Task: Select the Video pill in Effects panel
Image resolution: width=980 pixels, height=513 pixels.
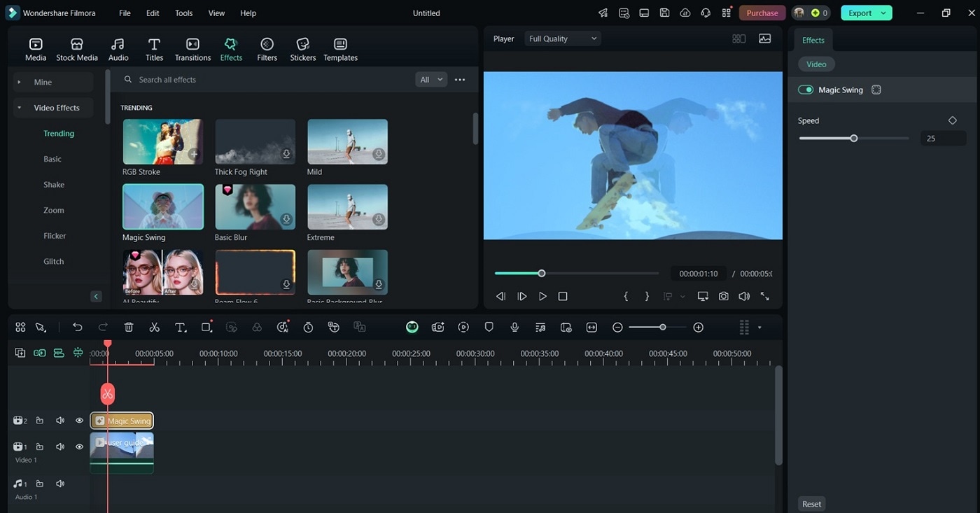Action: coord(816,64)
